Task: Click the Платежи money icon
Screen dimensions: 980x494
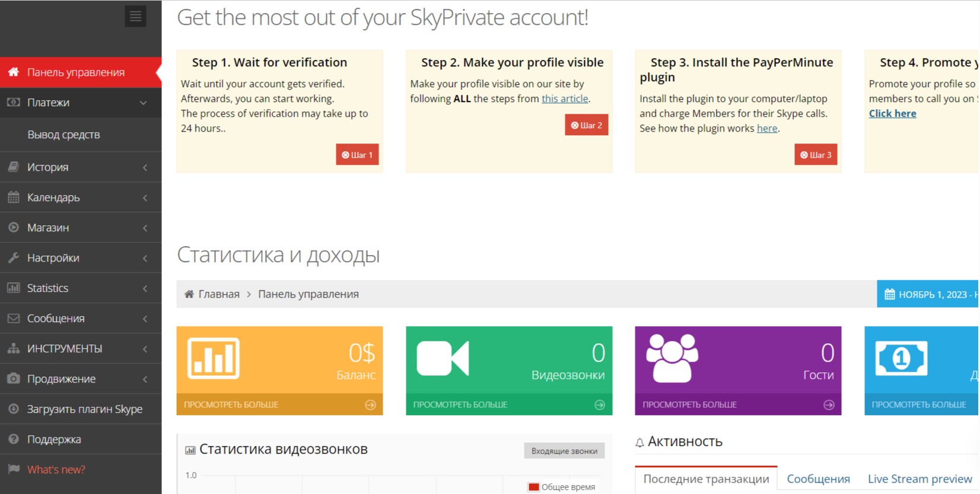Action: (x=14, y=102)
